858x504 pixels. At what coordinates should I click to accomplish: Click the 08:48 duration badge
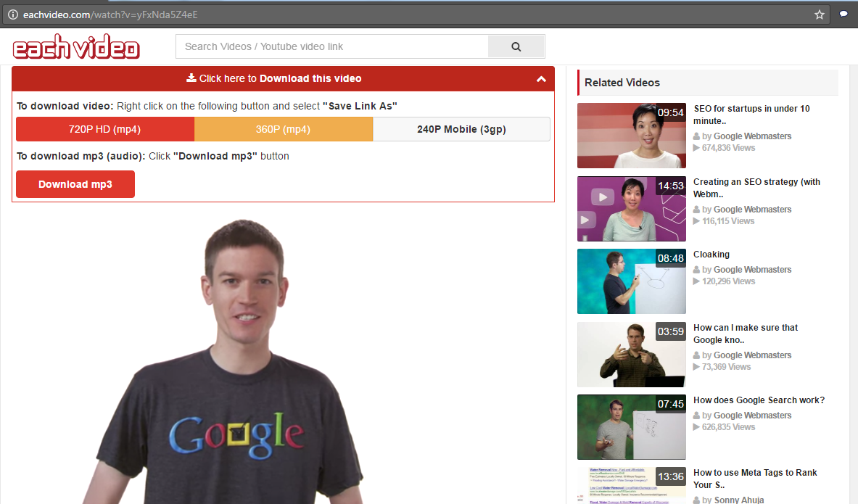(x=670, y=258)
